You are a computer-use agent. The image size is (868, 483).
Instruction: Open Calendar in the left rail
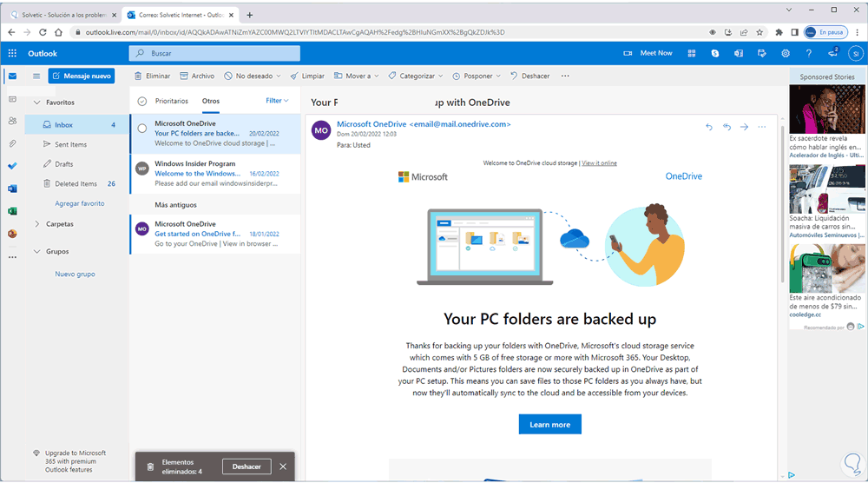(12, 98)
